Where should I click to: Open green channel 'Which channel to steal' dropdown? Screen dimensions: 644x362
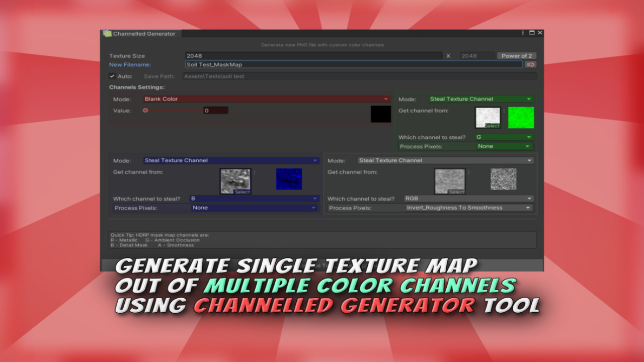pos(503,137)
